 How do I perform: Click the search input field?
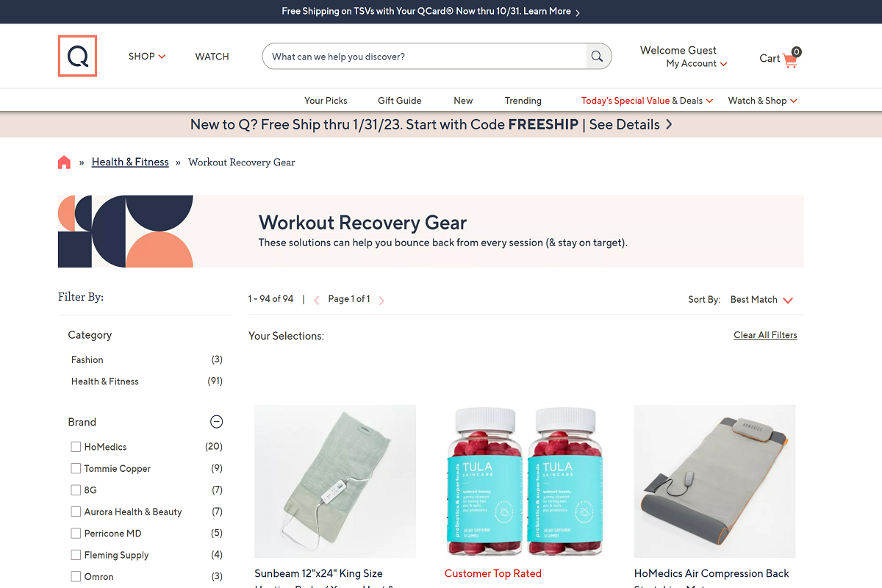425,57
